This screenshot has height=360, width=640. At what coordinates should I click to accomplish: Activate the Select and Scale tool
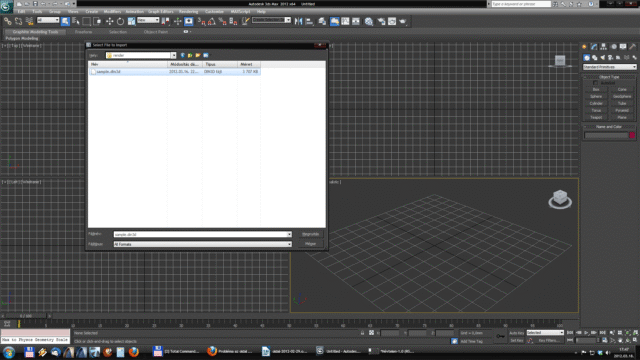pos(131,21)
